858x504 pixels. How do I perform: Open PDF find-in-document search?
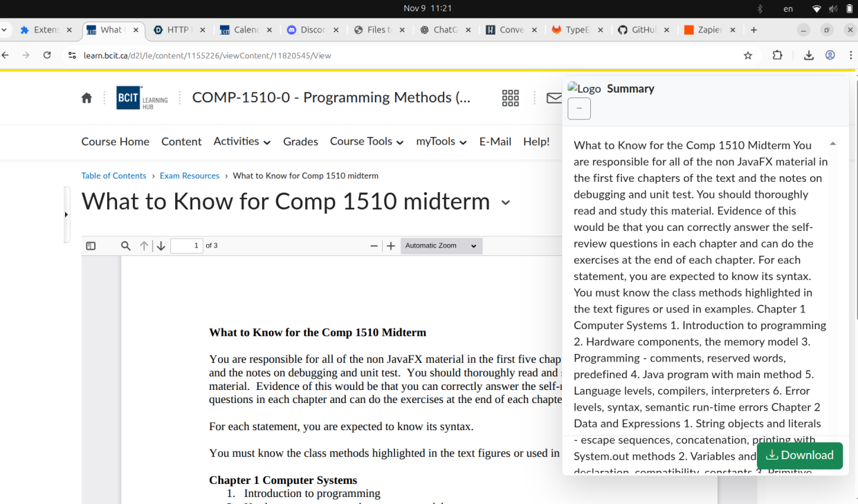[x=125, y=246]
